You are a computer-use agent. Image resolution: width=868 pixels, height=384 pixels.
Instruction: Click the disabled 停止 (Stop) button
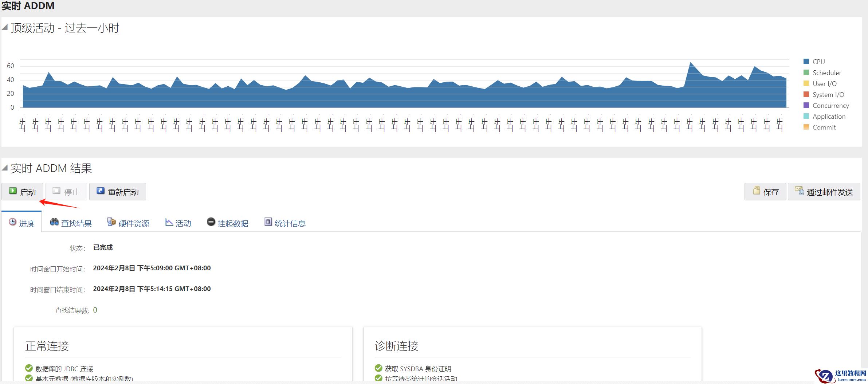66,192
